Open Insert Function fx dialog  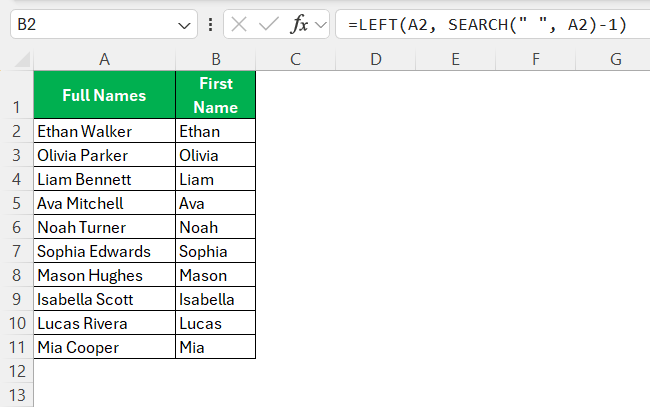299,24
